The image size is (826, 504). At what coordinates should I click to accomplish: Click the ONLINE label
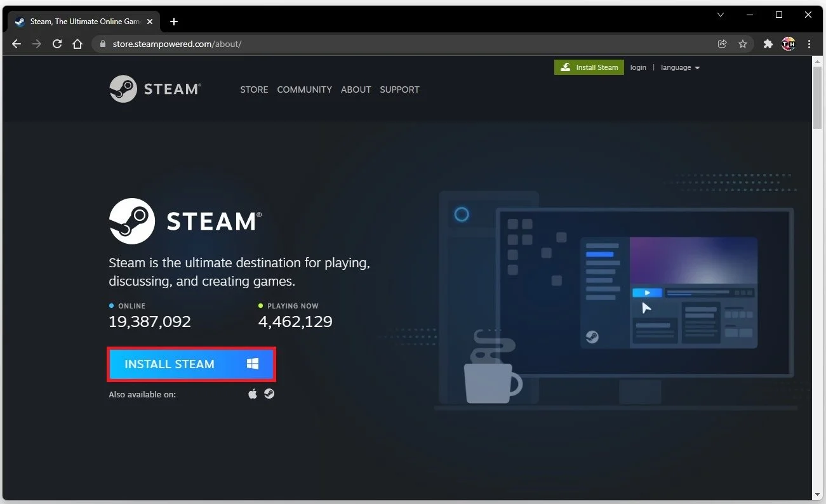131,306
